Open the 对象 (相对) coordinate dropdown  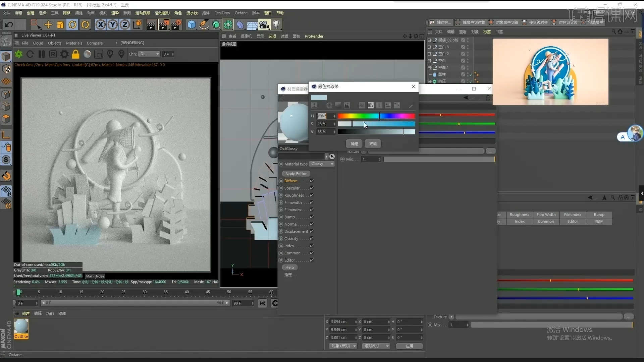343,346
